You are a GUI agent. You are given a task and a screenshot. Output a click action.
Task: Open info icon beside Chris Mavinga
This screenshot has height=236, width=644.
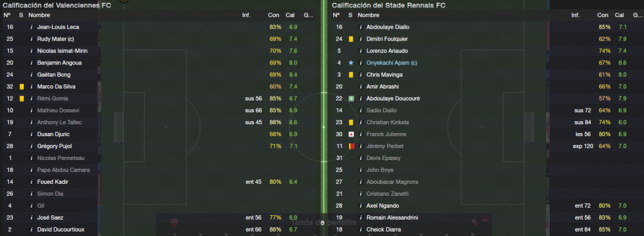[x=360, y=75]
